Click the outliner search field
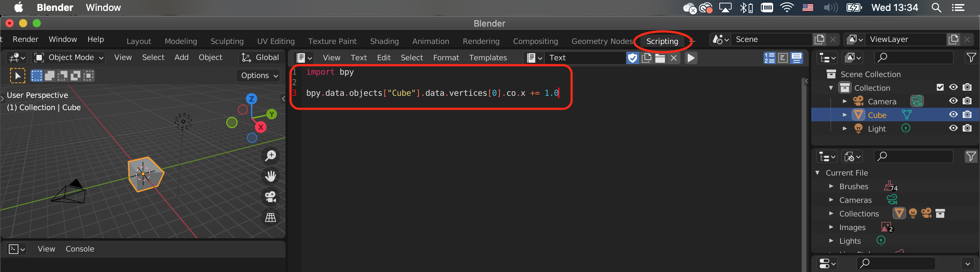This screenshot has height=272, width=980. point(913,58)
